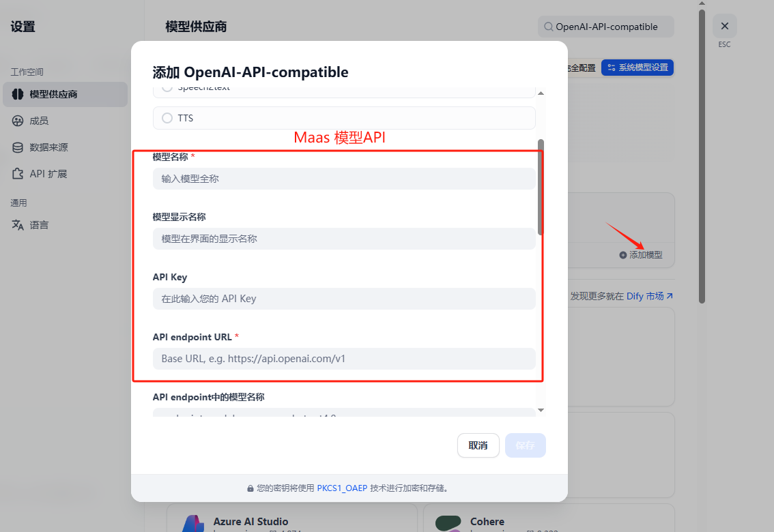Click the 添加 OpenAI-API-compatible dialog title
Viewport: 774px width, 532px height.
[x=250, y=72]
